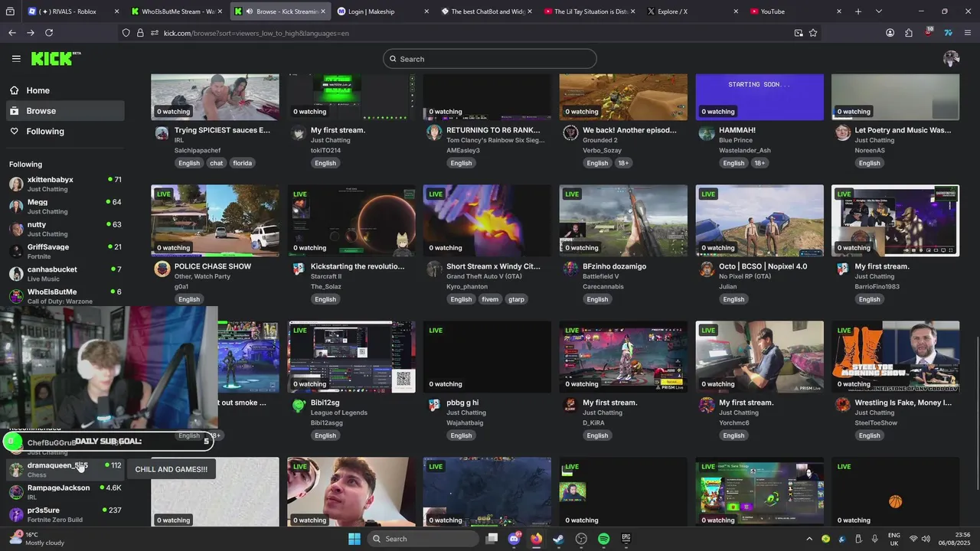The height and width of the screenshot is (551, 980).
Task: Switch to the YouTube browser tab
Action: click(x=796, y=11)
